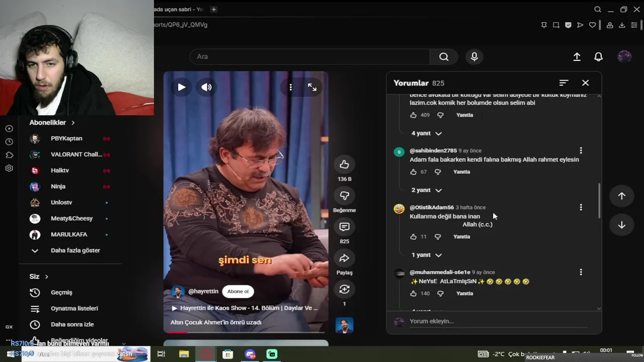Like @muhammedali-s6e1e's comment with 140 likes
Image resolution: width=644 pixels, height=362 pixels.
coord(414,294)
